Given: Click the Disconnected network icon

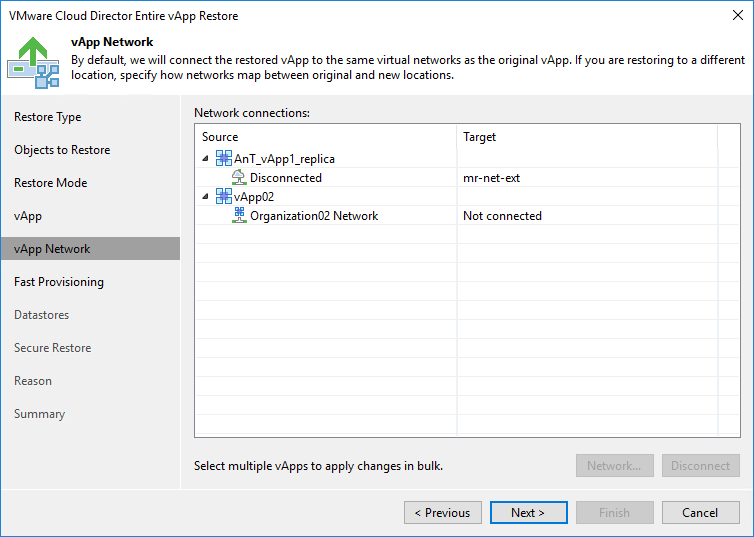Looking at the screenshot, I should 239,177.
